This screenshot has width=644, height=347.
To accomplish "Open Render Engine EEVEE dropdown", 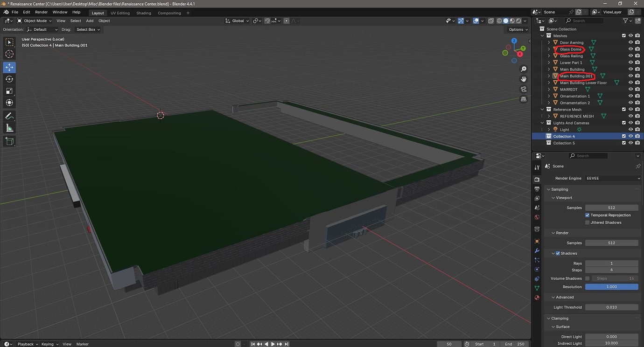I will pos(613,178).
